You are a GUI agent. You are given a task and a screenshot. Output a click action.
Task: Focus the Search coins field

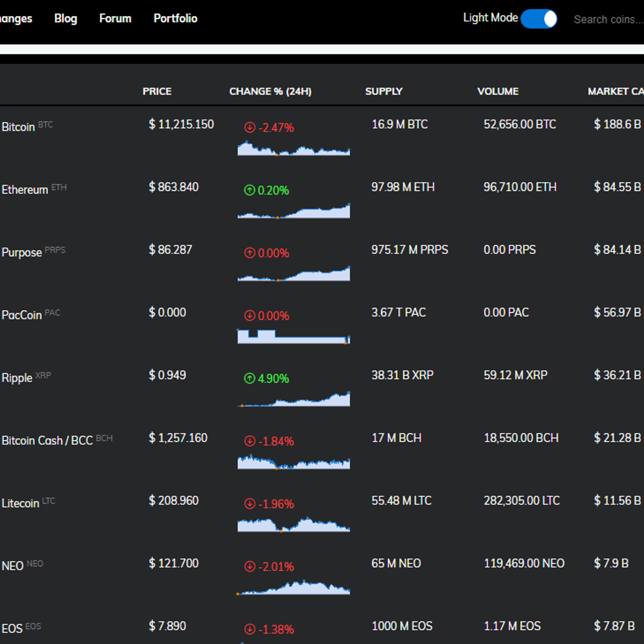609,19
